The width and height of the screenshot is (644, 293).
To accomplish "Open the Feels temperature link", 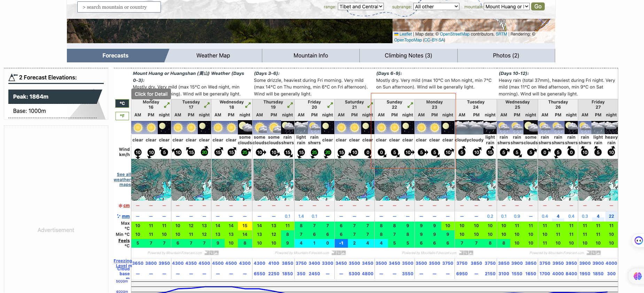I will (x=124, y=240).
